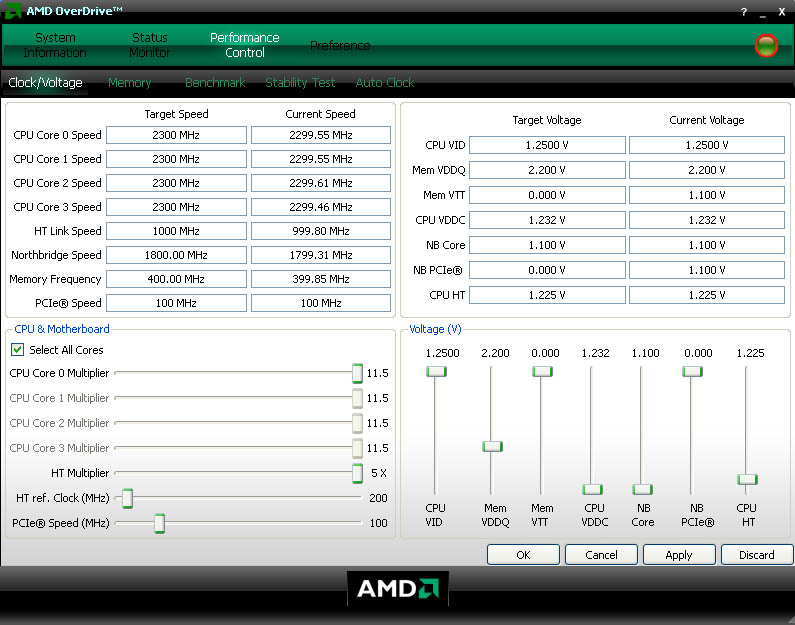The width and height of the screenshot is (795, 625).
Task: Open the Stability Test sub-tab
Action: coord(300,83)
